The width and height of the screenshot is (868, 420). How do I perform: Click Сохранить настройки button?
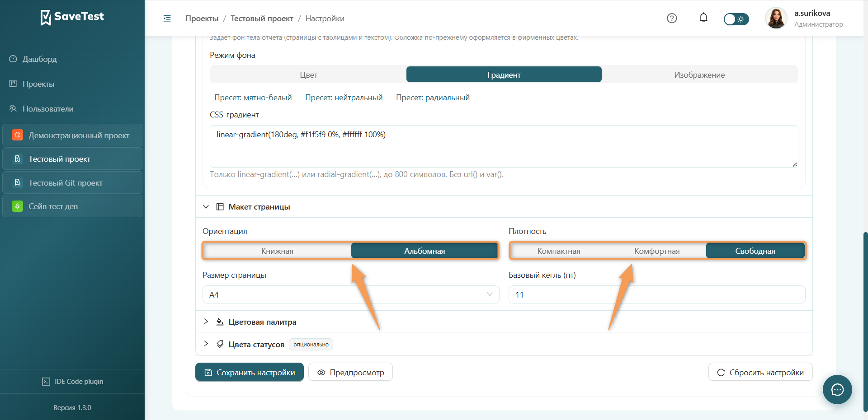[250, 372]
